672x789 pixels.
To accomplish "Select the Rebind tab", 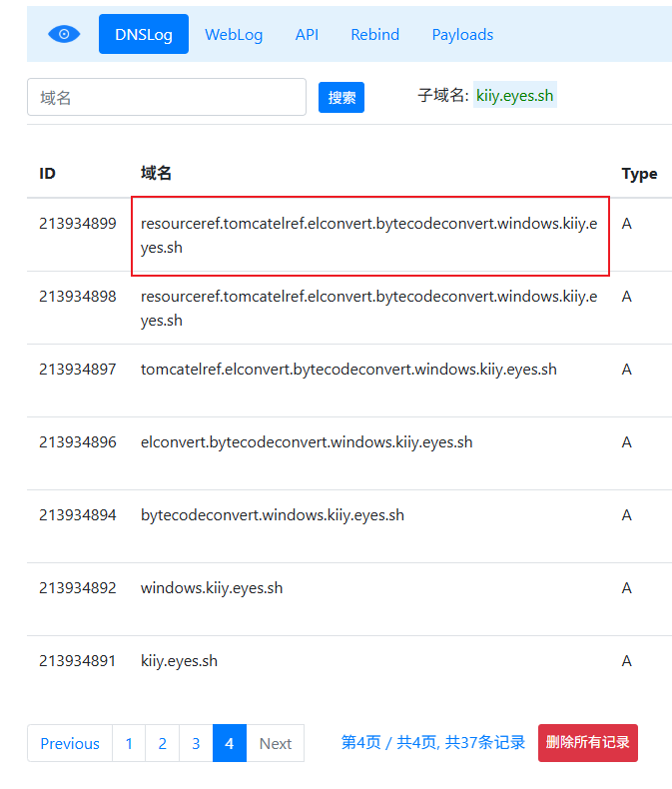I will click(374, 34).
